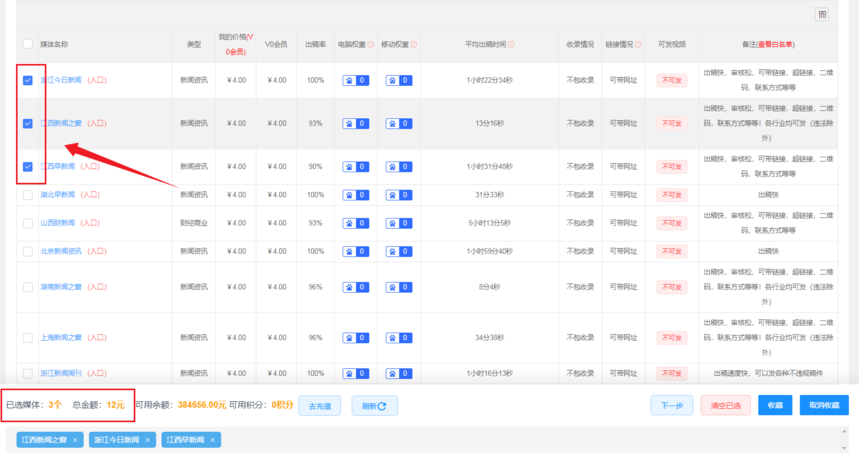Check the 湖南新闻之窗 row checkbox

point(28,287)
